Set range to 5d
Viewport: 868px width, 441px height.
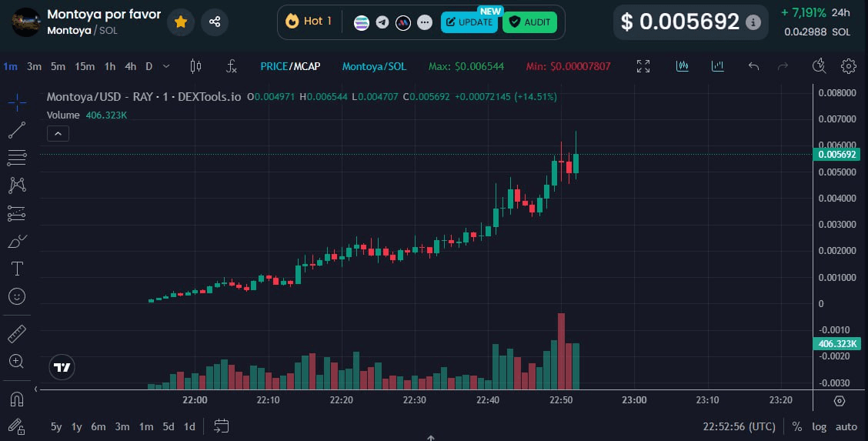click(169, 426)
